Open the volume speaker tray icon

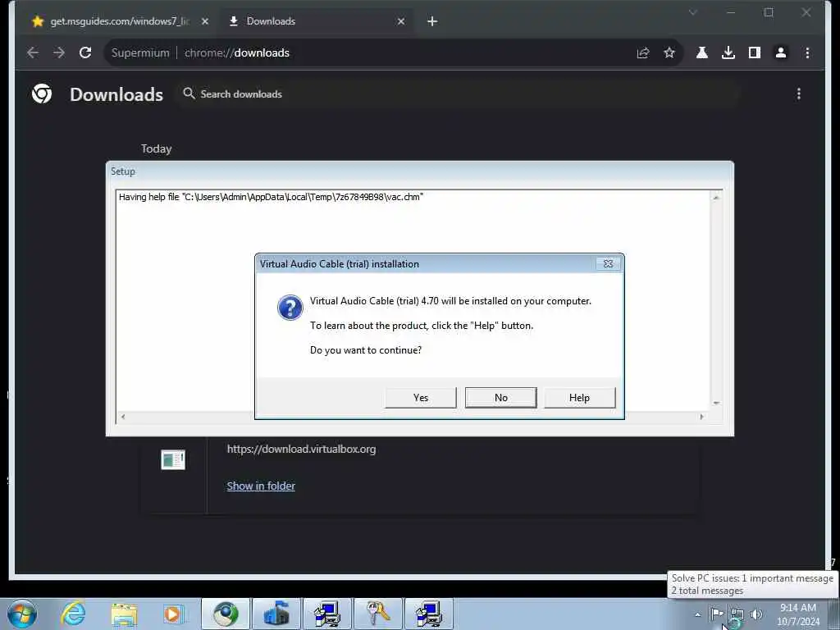point(756,614)
